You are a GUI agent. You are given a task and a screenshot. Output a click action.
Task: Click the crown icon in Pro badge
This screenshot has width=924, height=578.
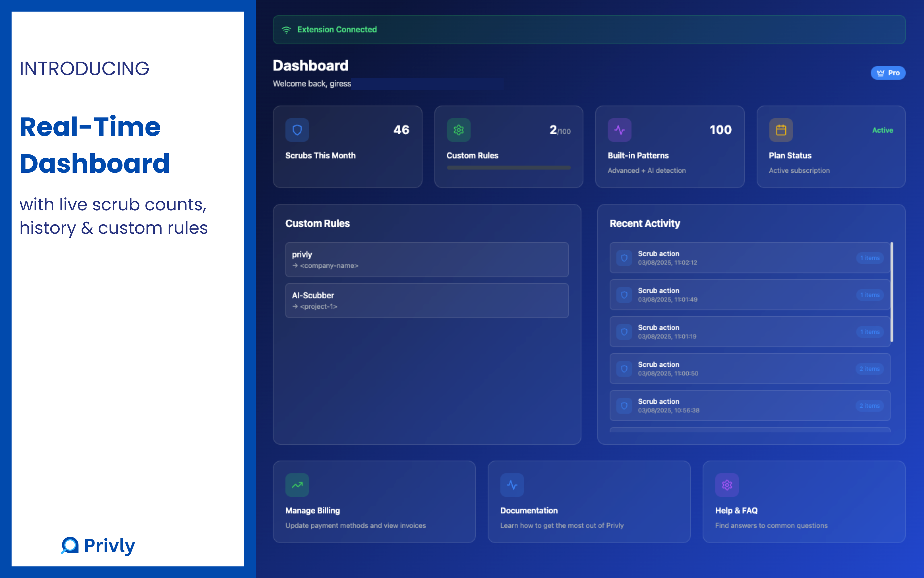[881, 73]
